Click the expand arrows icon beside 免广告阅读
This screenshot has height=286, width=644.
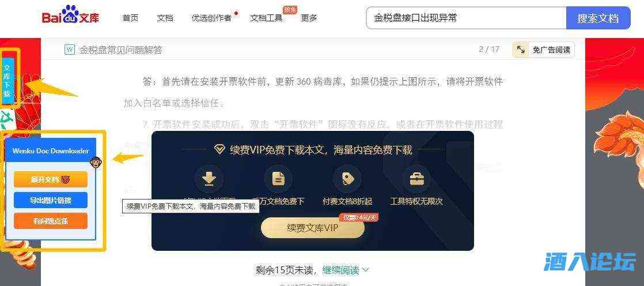point(521,50)
